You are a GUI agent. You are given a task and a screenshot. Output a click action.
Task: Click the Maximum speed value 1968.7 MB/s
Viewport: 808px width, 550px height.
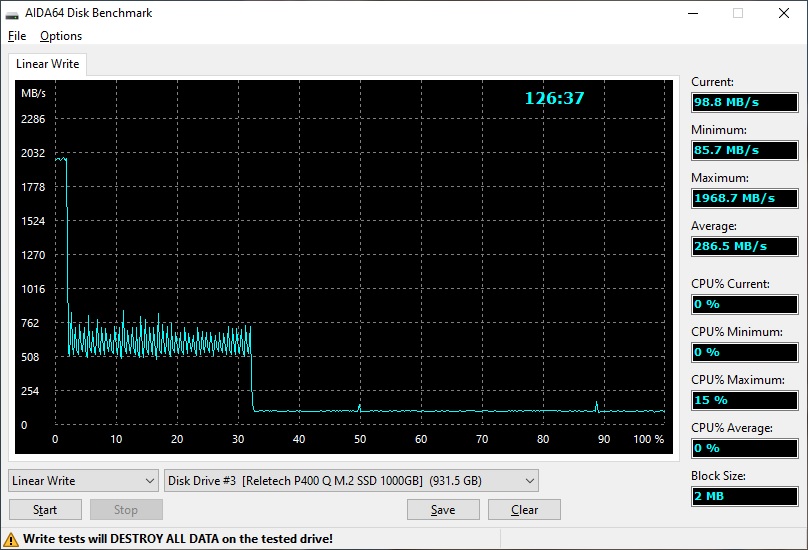[745, 198]
